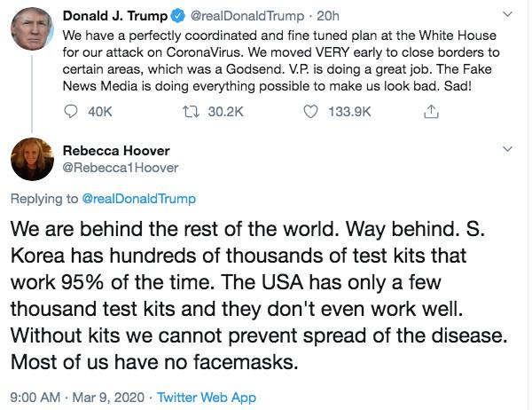
Task: Open Rebecca Hoover's profile picture
Action: tap(35, 160)
